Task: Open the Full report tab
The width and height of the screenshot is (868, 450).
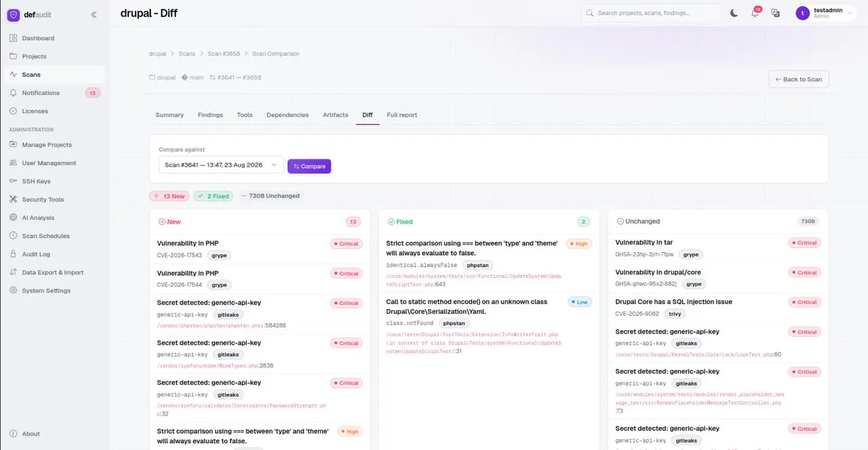Action: (402, 115)
